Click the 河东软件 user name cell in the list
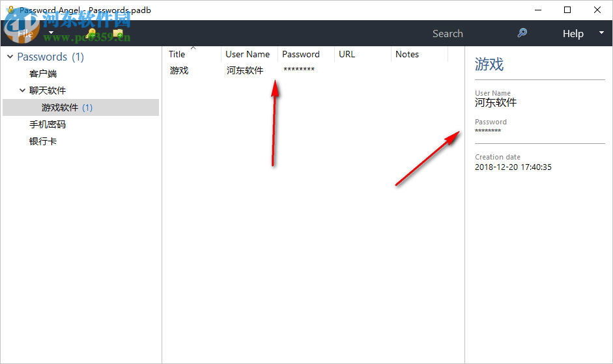The width and height of the screenshot is (613, 364). (x=245, y=70)
